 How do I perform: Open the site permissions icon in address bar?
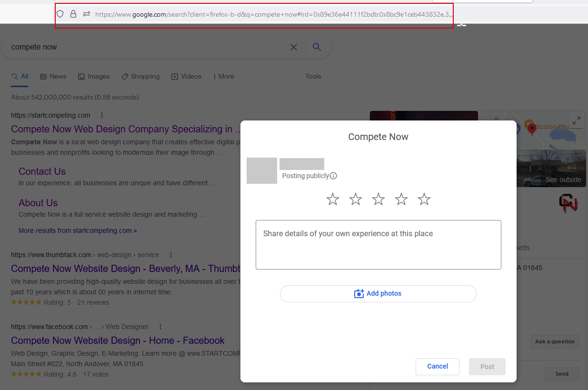(87, 14)
